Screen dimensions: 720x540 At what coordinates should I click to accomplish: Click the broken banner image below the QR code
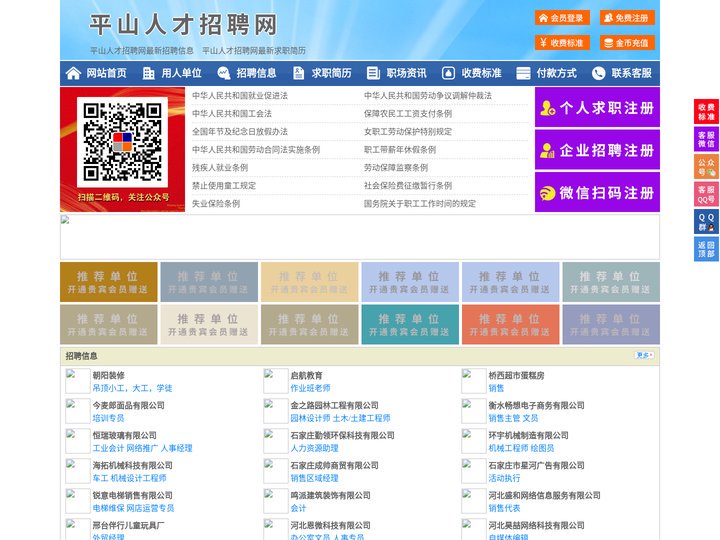click(x=360, y=237)
